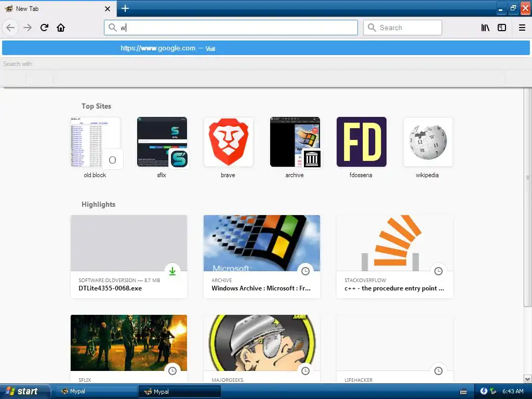Click clock badge on Stackoverflow card

coord(438,271)
